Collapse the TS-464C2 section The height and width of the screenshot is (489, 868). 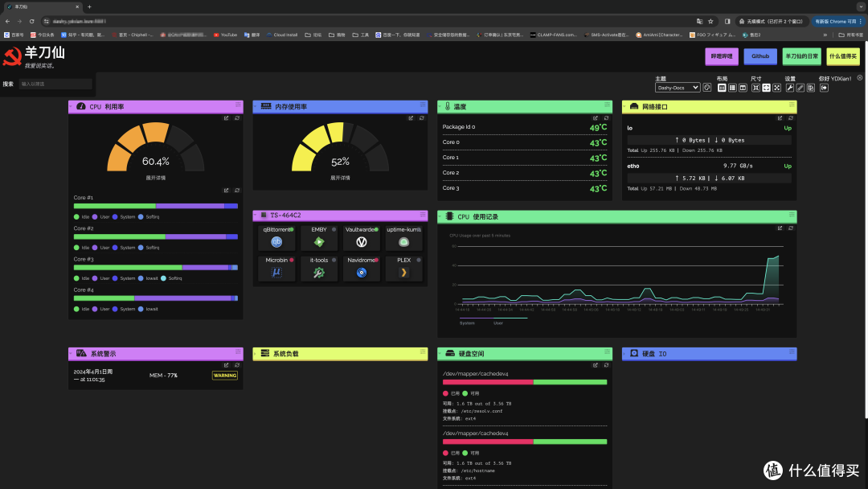pyautogui.click(x=256, y=215)
